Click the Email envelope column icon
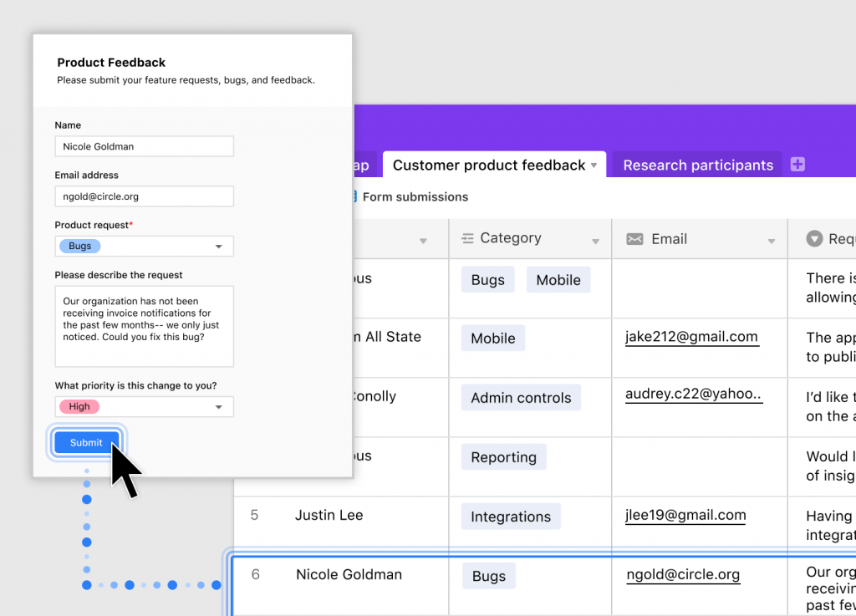The image size is (856, 616). tap(635, 239)
